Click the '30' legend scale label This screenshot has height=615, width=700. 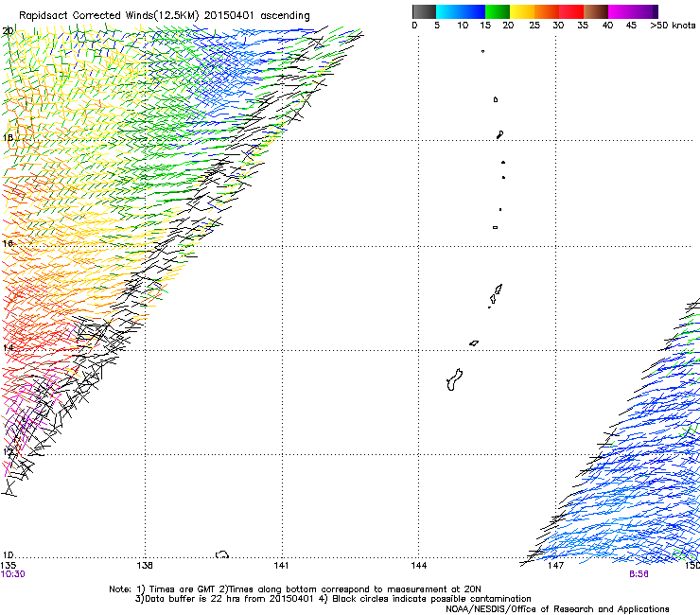558,26
